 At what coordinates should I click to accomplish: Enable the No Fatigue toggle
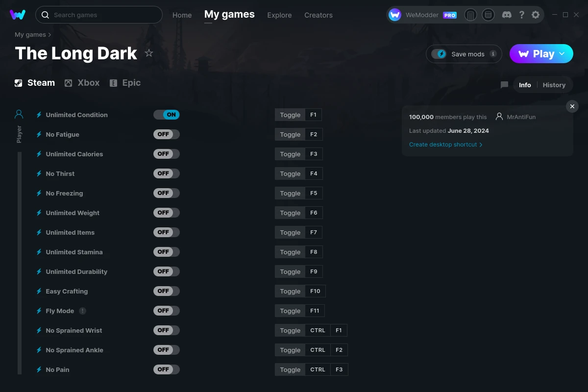coord(167,134)
